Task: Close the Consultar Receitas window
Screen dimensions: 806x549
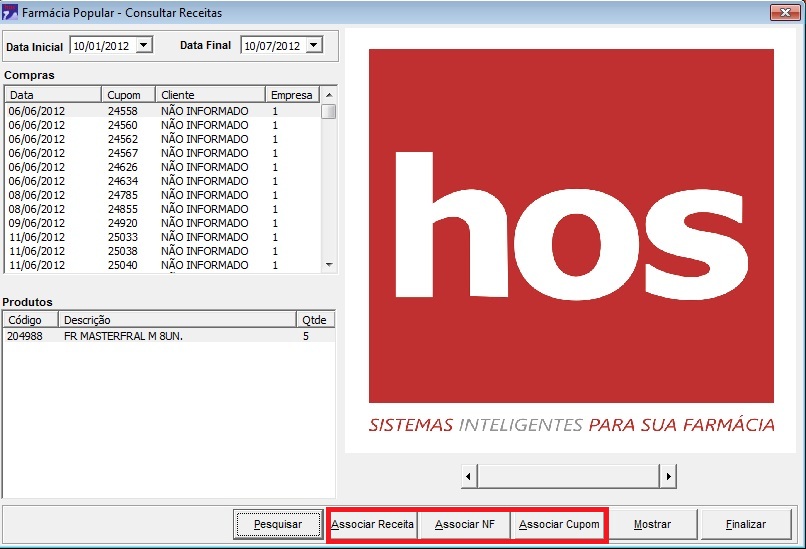Action: tap(783, 13)
